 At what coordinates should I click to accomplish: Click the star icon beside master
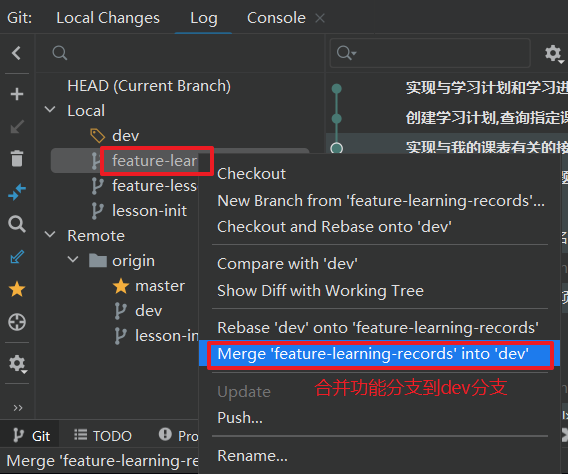click(121, 286)
